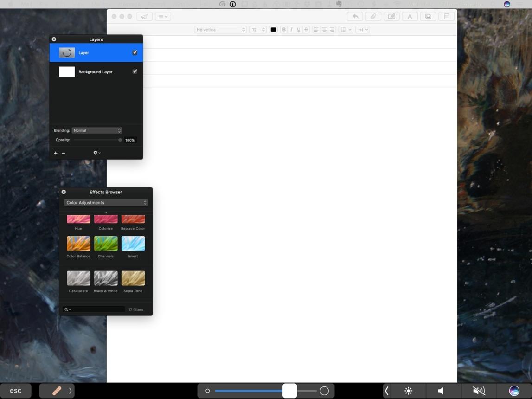Open the Layers panel gear menu
This screenshot has width=532, height=399.
[x=96, y=153]
